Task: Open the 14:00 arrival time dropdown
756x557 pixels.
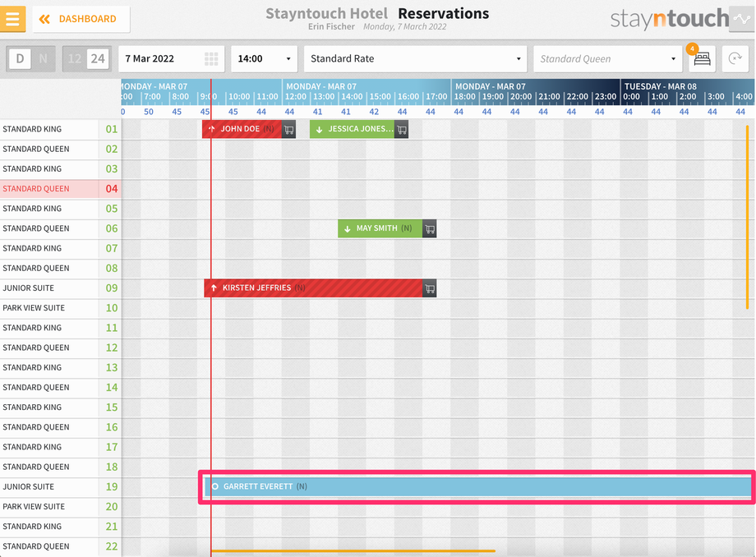Action: 264,59
